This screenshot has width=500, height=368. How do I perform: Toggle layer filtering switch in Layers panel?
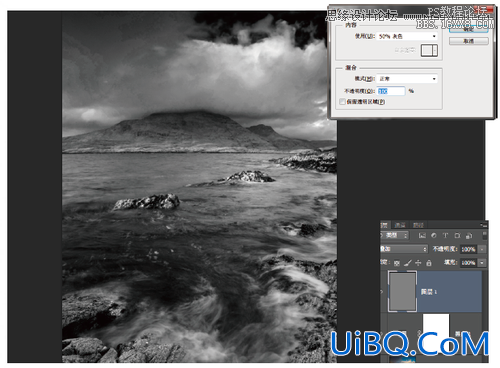point(485,236)
